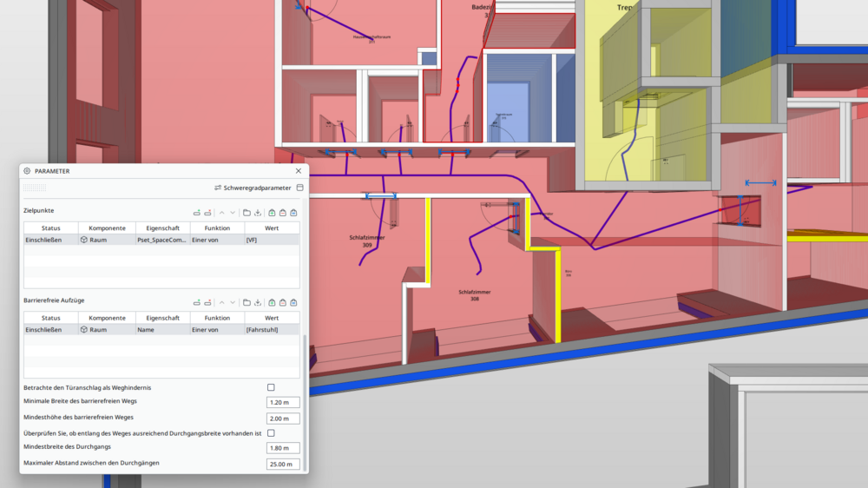
Task: Click the gear icon next to PARAMETER title
Action: click(x=27, y=171)
